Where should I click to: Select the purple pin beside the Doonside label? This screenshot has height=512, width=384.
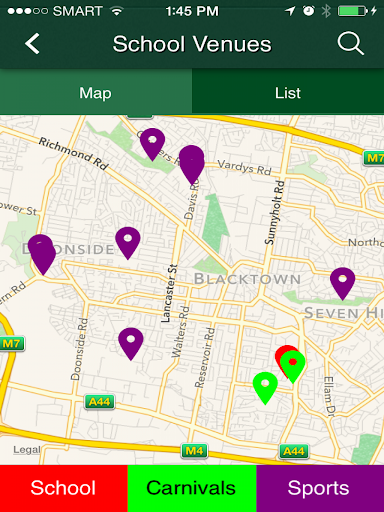click(x=128, y=243)
